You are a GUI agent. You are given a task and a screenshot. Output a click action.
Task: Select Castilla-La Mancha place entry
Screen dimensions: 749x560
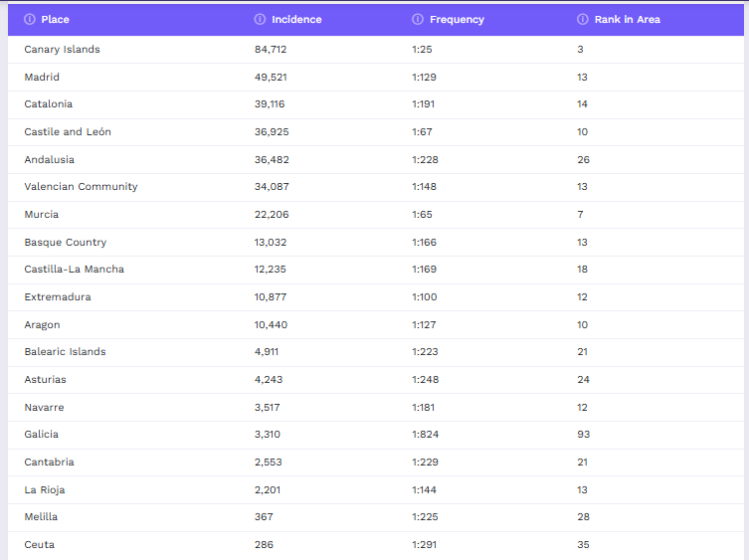pyautogui.click(x=74, y=269)
